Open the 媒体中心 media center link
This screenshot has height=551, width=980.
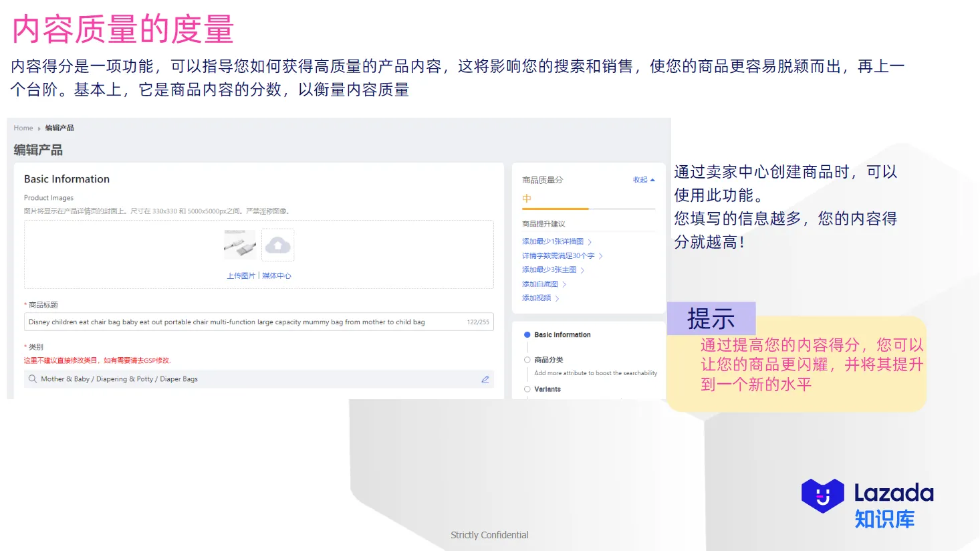coord(277,275)
